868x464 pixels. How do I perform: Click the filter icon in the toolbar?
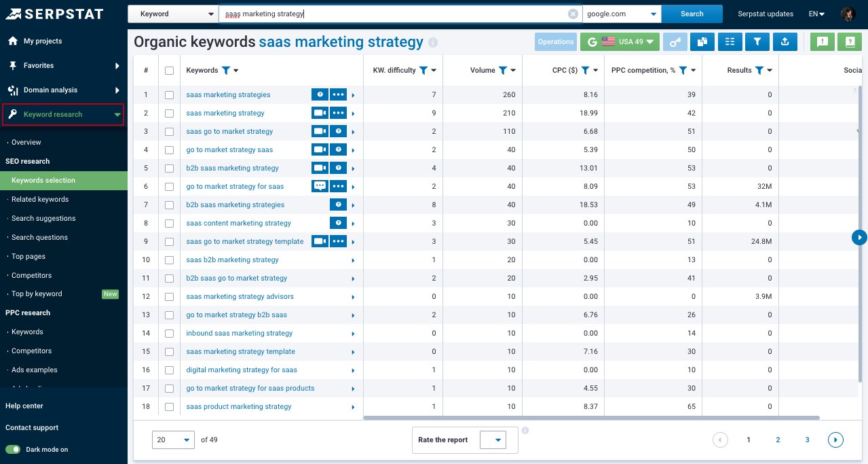coord(757,41)
